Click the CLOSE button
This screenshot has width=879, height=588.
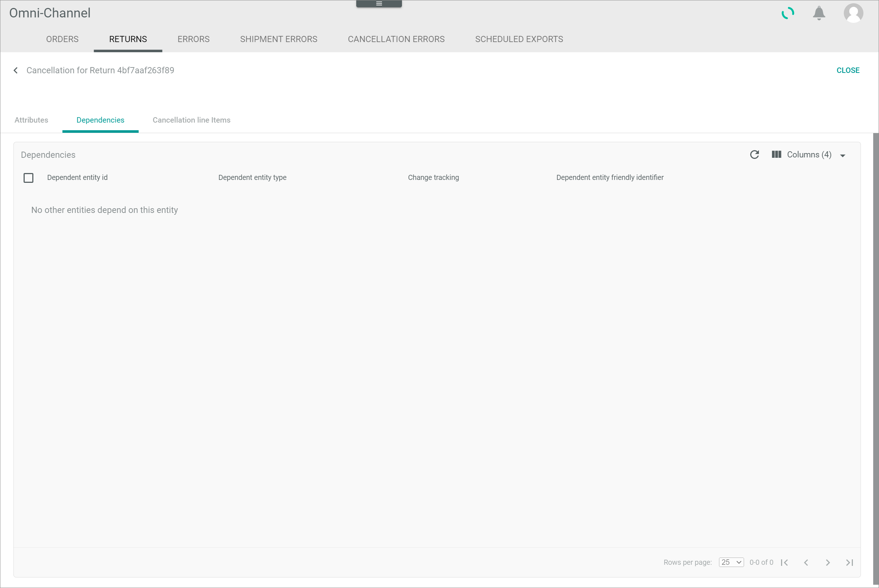pos(848,70)
